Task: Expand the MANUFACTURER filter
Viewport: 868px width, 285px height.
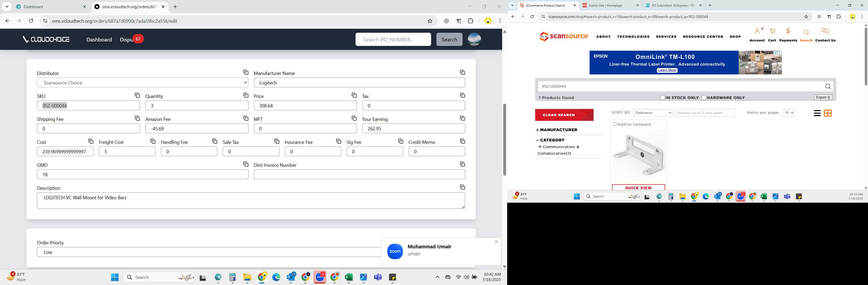Action: [x=557, y=130]
